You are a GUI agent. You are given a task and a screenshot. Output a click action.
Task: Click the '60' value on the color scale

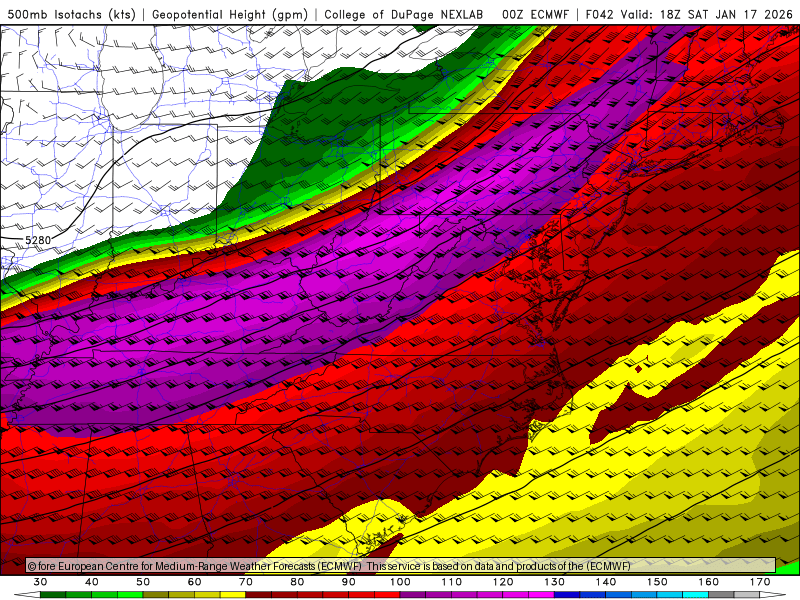click(194, 582)
